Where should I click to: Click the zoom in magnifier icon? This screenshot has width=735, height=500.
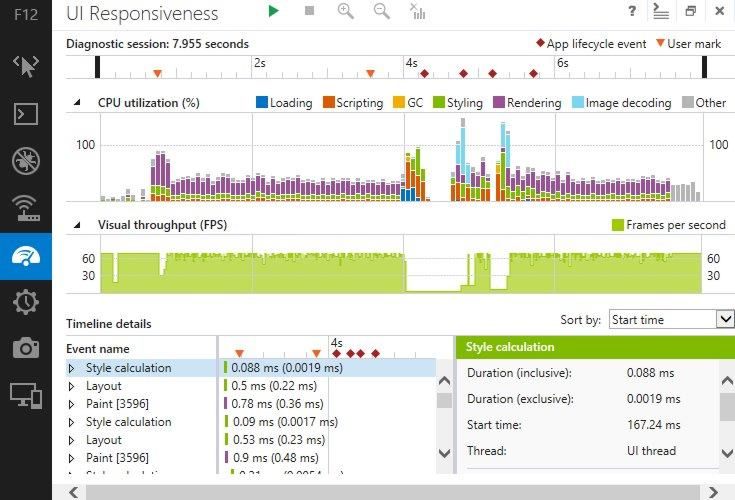coord(346,11)
